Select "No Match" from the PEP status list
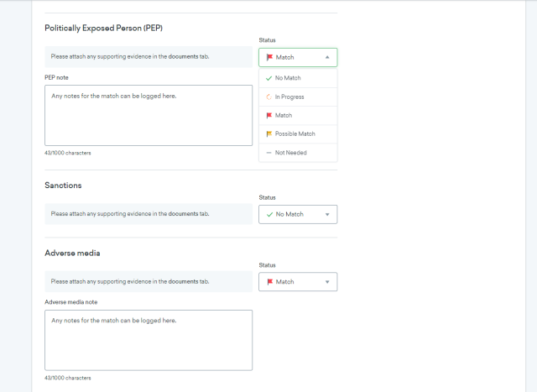This screenshot has width=537, height=392. pos(288,78)
